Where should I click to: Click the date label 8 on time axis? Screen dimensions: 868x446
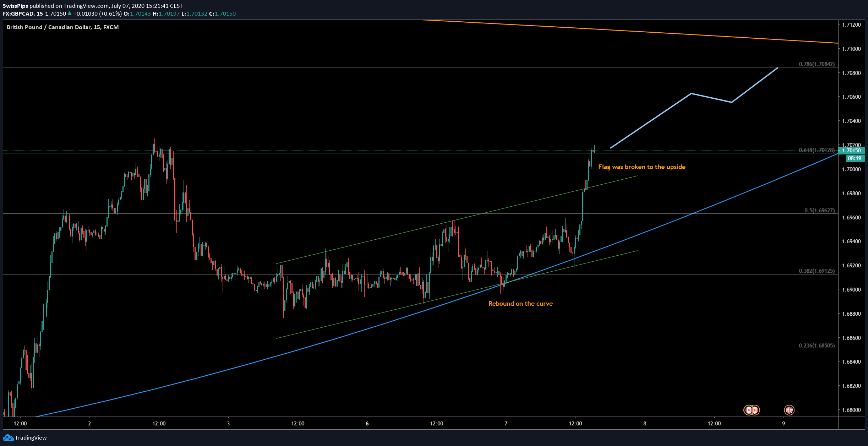pyautogui.click(x=645, y=423)
